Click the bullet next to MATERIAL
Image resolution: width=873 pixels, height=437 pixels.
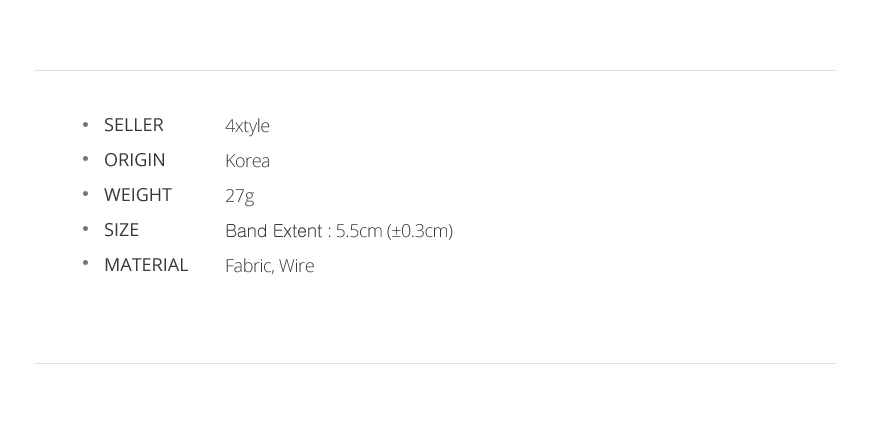pyautogui.click(x=85, y=264)
